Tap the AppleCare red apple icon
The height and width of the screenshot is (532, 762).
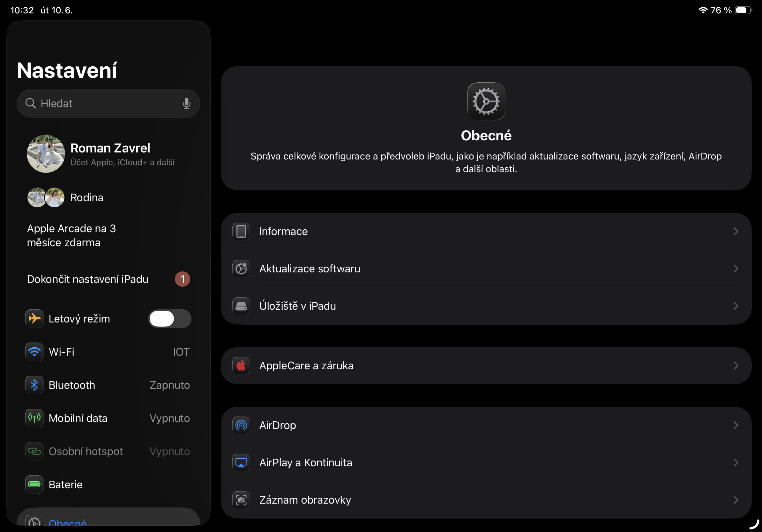pyautogui.click(x=241, y=366)
